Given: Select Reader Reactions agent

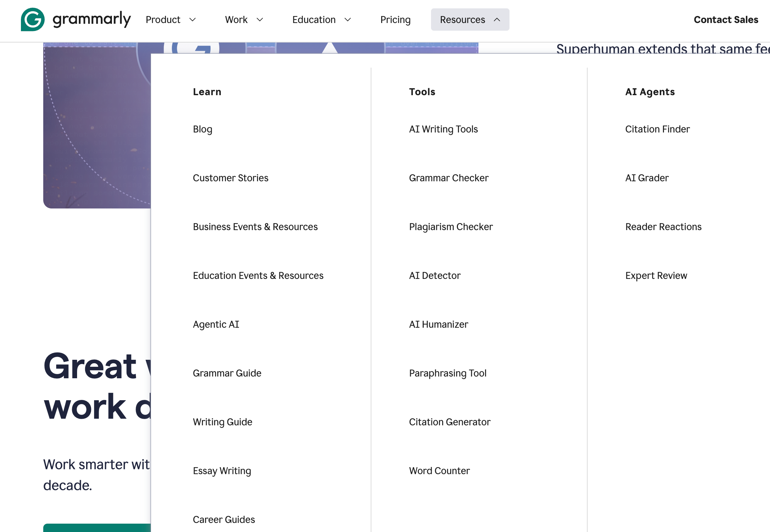Looking at the screenshot, I should (x=663, y=227).
